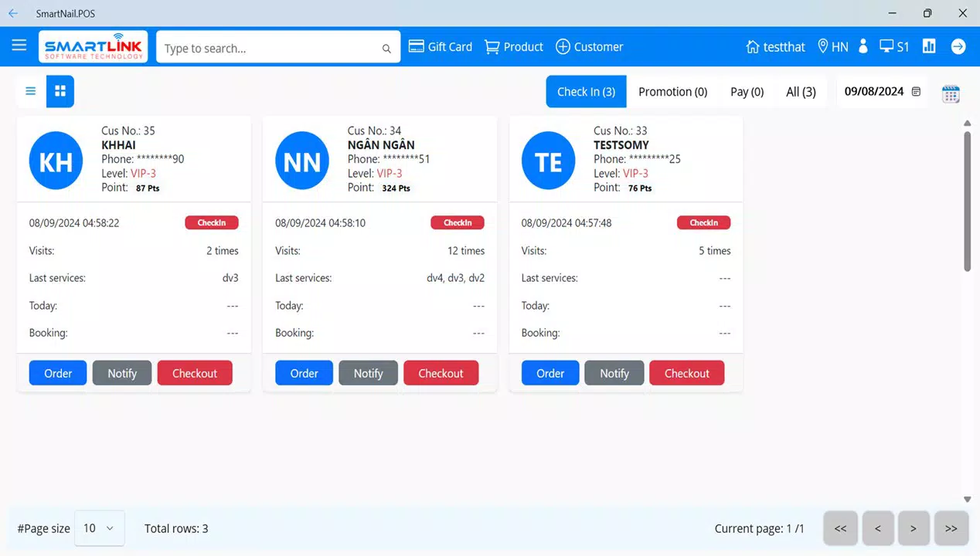Click Order for customer KHHAI

click(58, 373)
